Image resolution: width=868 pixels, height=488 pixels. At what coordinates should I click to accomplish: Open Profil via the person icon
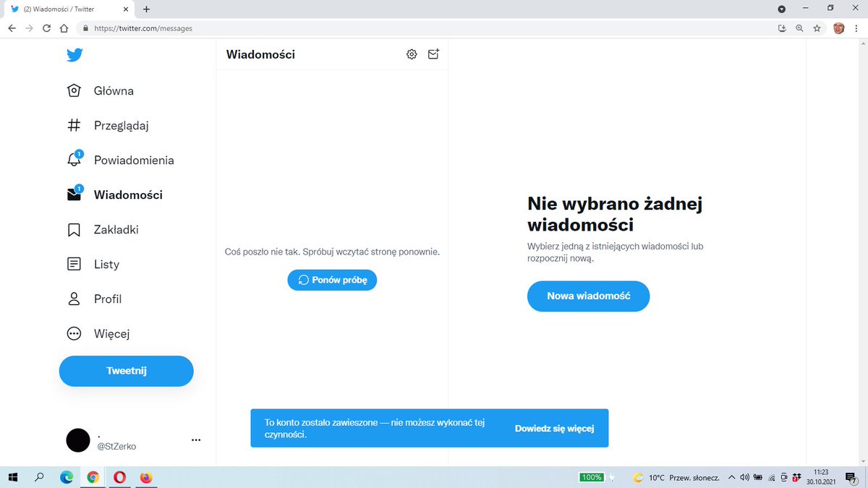point(73,299)
